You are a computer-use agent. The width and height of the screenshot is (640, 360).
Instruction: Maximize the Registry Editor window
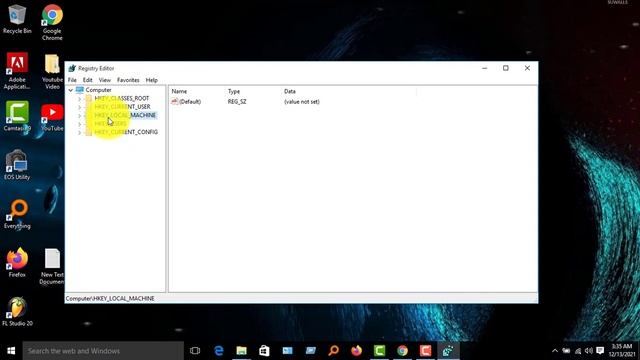coord(506,68)
